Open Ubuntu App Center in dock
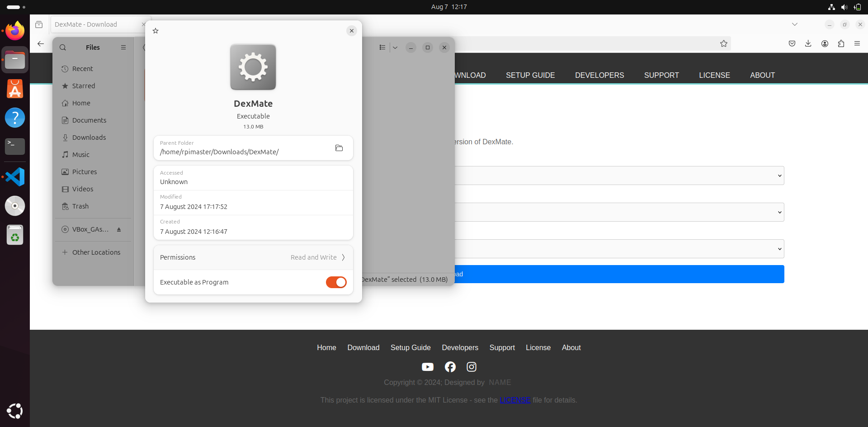 click(x=15, y=89)
